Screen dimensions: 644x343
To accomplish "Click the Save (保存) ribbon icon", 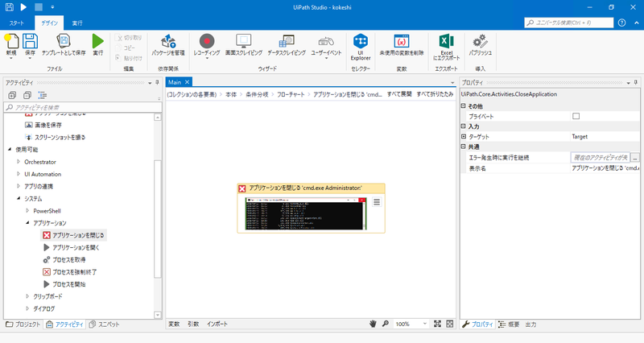I will click(30, 42).
